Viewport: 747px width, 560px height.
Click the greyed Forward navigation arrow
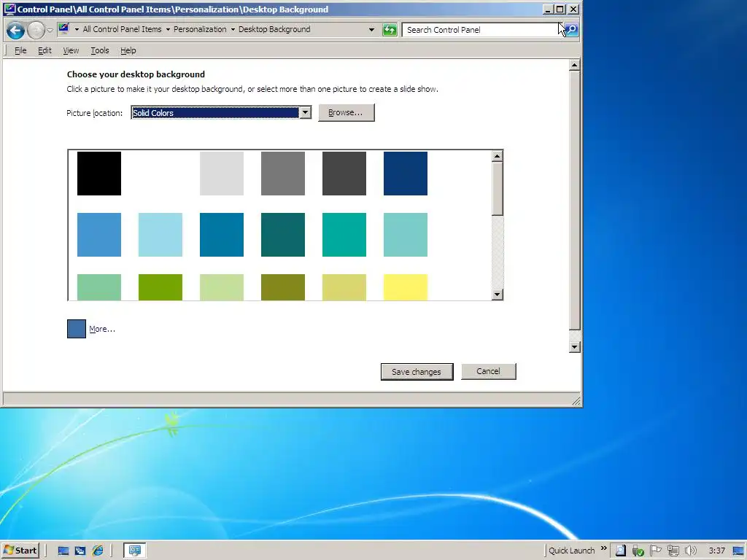click(36, 30)
